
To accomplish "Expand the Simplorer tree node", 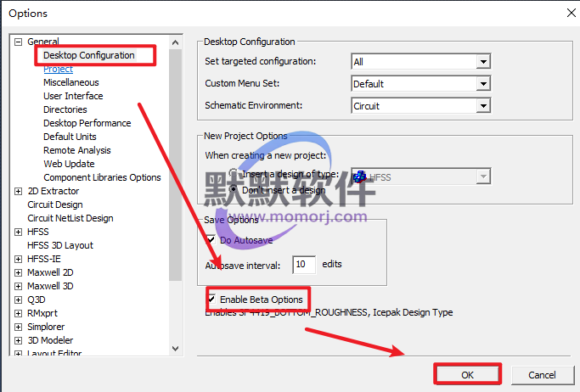I will 19,327.
